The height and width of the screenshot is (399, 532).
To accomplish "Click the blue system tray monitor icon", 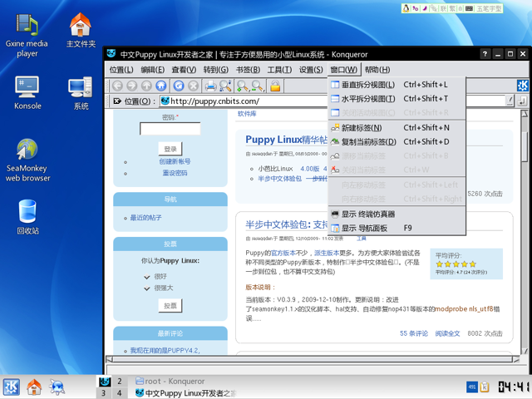I will click(x=472, y=387).
